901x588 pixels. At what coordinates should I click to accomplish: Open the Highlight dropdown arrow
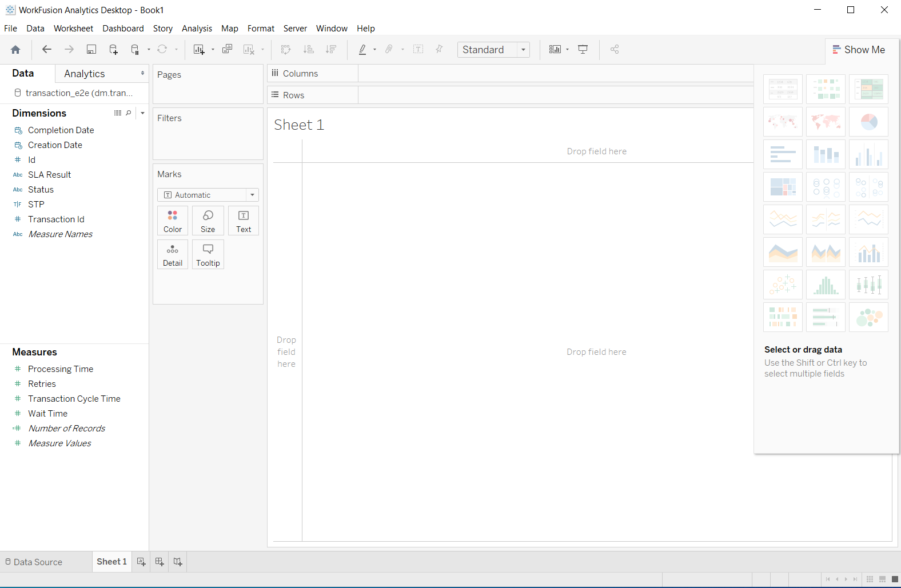pos(375,50)
